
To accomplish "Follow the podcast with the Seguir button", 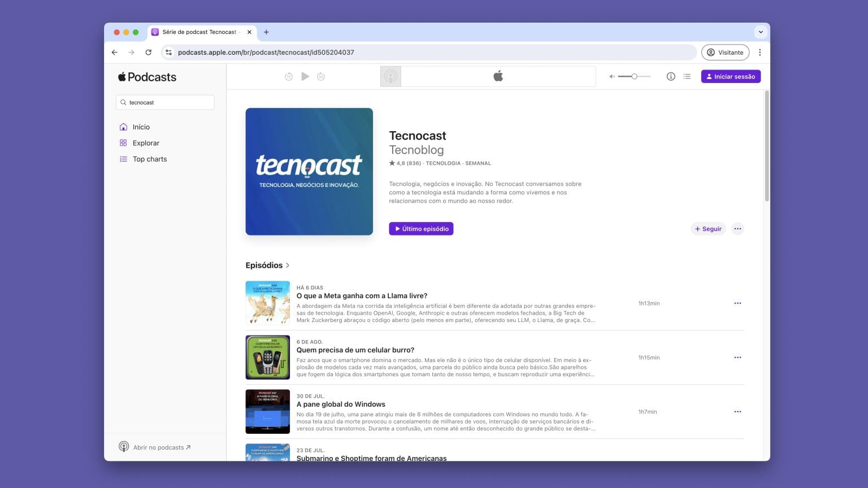I will [708, 229].
